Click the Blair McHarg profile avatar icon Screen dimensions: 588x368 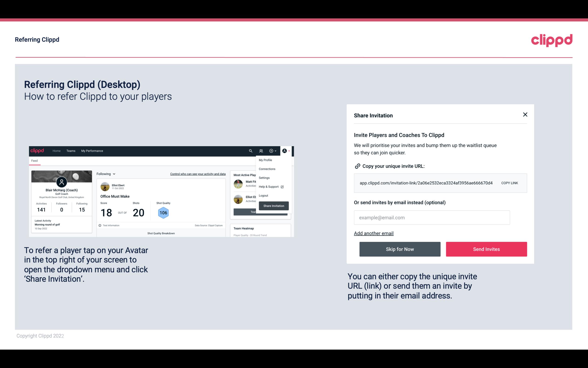tap(61, 182)
